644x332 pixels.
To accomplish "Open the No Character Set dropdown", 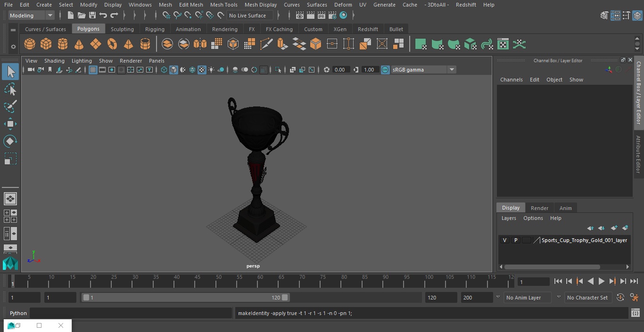I will [587, 298].
